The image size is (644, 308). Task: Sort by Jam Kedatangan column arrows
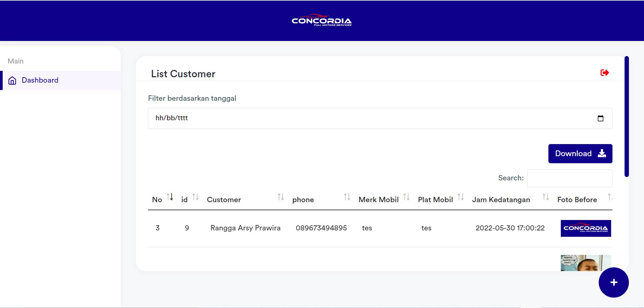click(x=546, y=197)
